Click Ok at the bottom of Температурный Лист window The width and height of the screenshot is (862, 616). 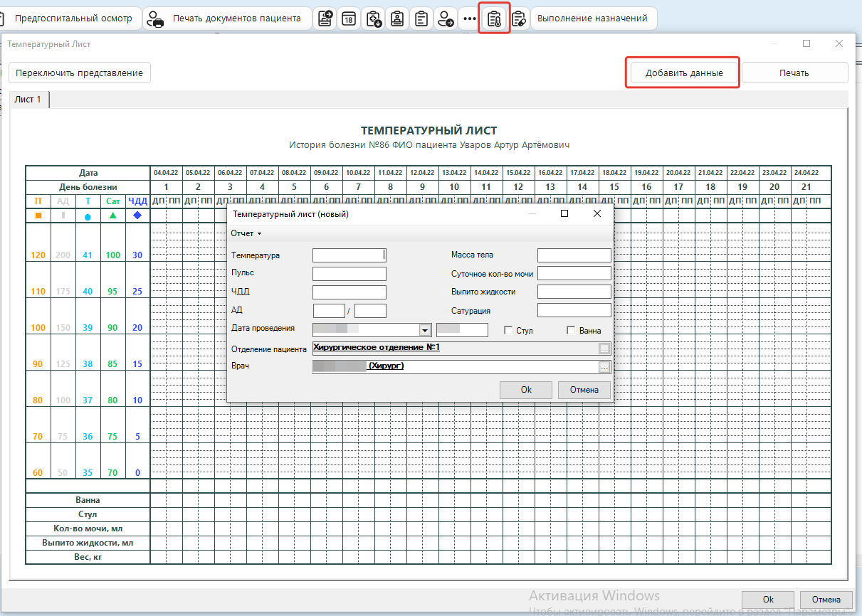768,599
